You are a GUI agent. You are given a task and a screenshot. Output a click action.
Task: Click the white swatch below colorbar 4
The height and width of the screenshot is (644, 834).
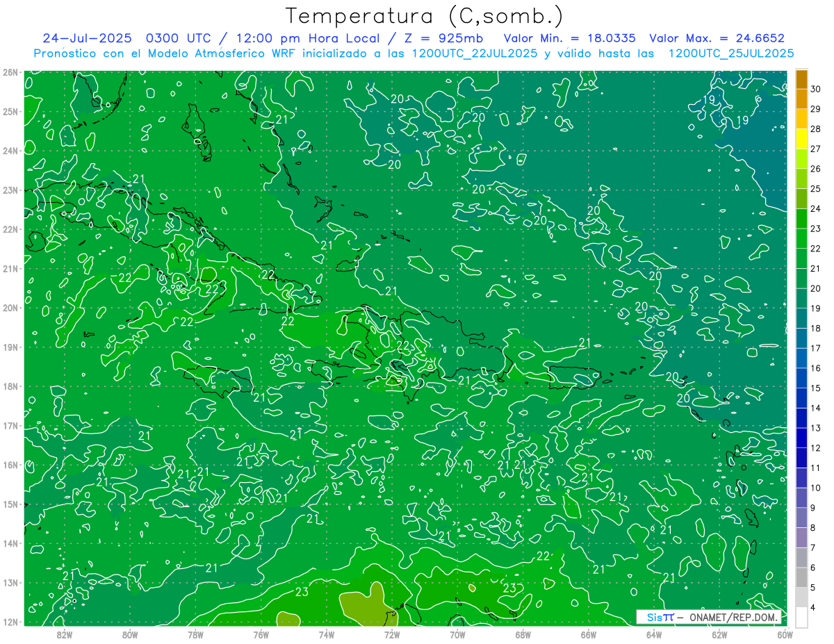pyautogui.click(x=801, y=618)
